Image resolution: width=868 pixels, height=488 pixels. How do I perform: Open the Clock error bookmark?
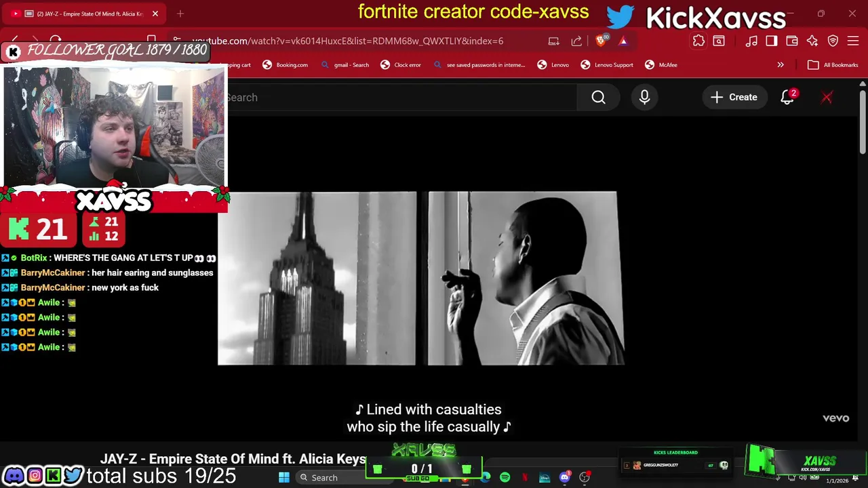pos(401,65)
